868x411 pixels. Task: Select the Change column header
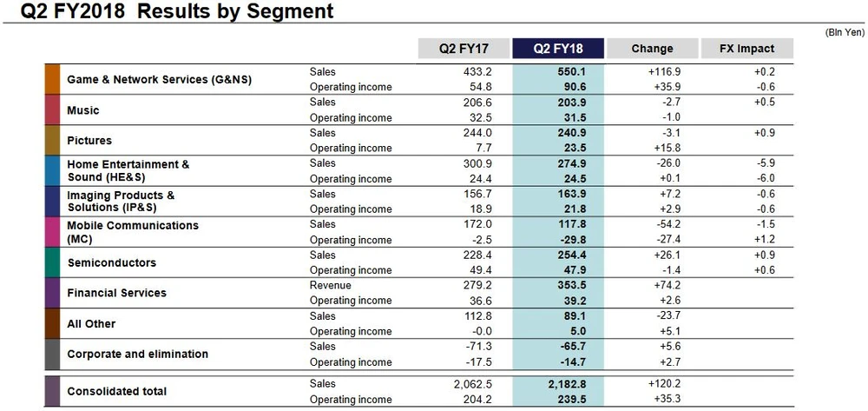(652, 49)
